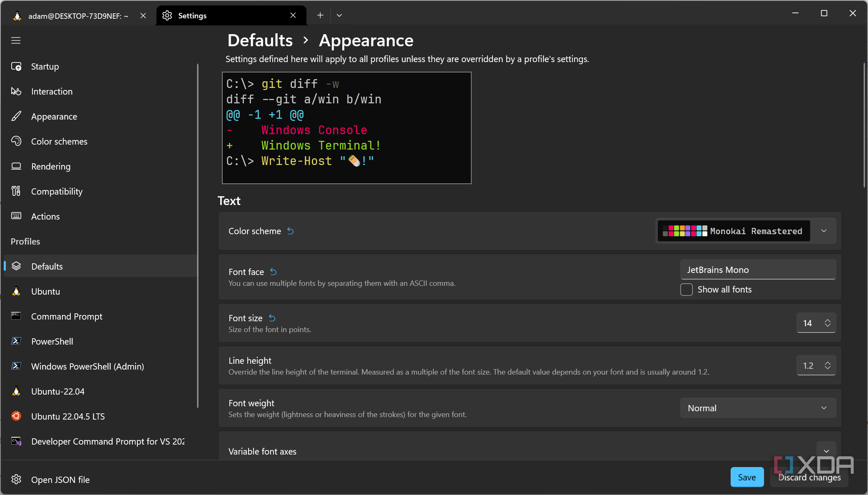Click the 'Size of the font in points' description
This screenshot has height=495, width=868.
[x=270, y=330]
